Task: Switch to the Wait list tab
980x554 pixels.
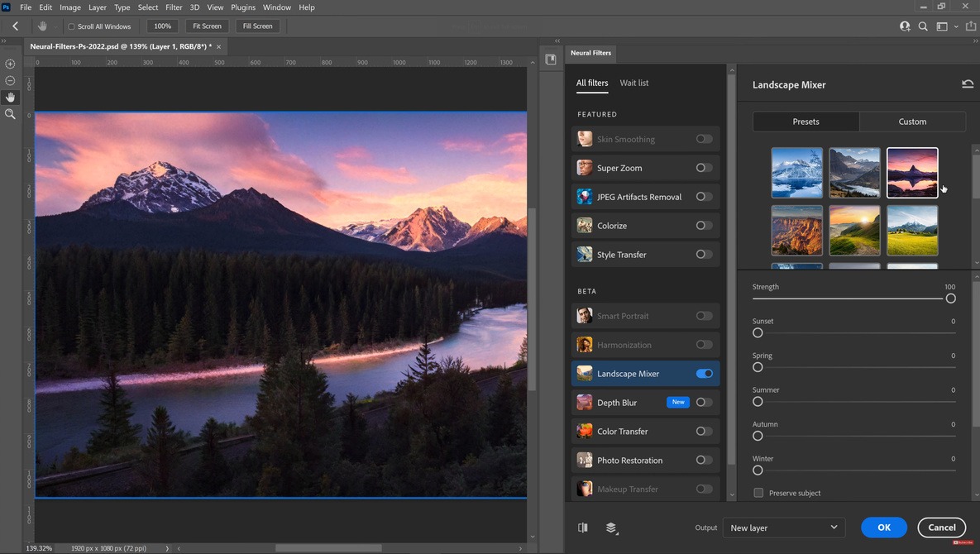Action: click(633, 83)
